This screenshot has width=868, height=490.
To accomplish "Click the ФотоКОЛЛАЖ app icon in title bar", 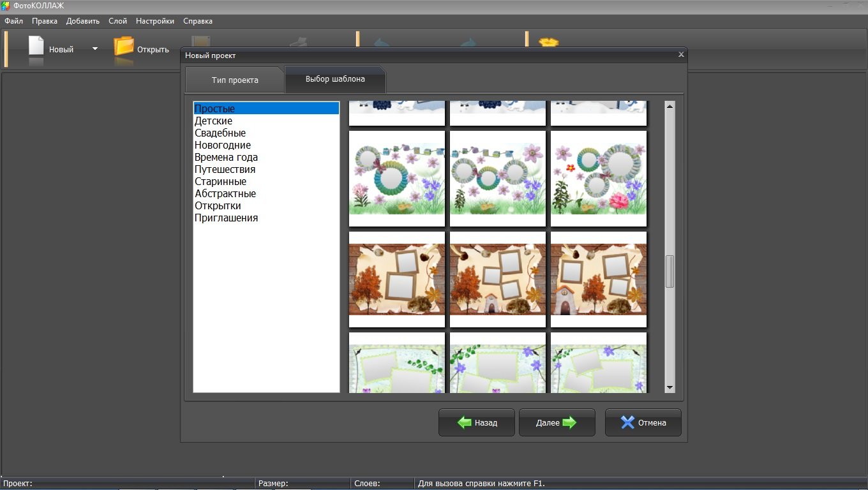I will [x=6, y=6].
